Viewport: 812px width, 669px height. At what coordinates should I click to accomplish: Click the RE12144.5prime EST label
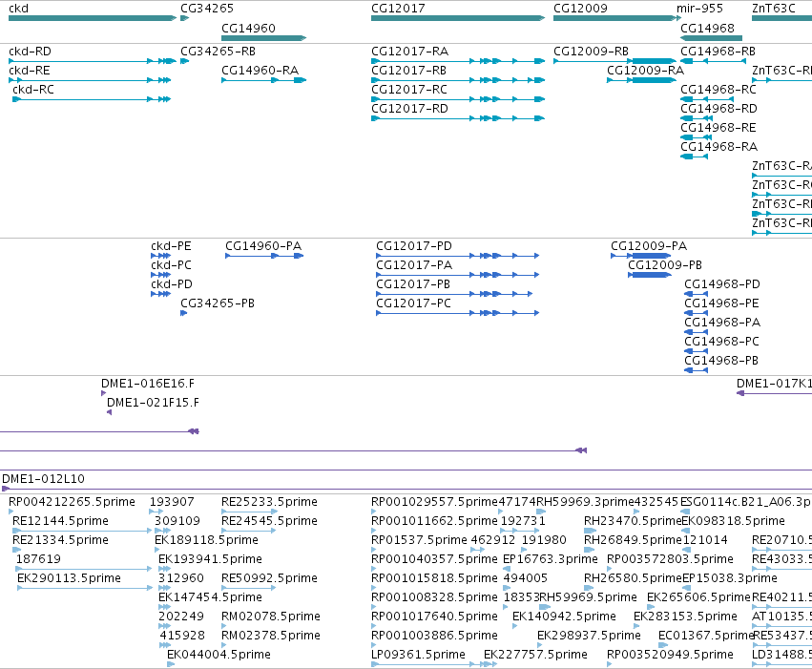click(60, 521)
